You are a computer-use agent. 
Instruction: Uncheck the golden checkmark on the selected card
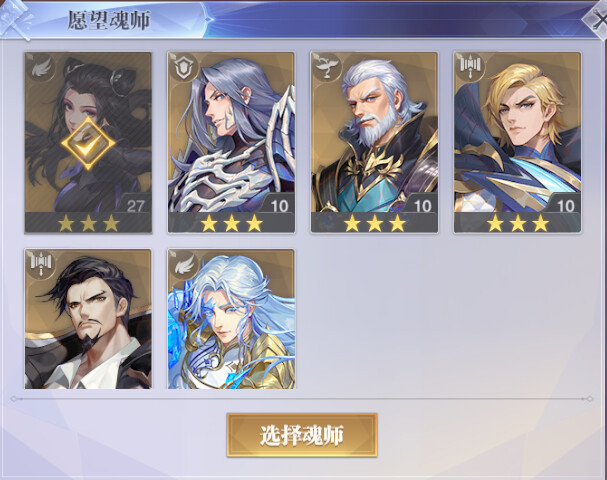[x=88, y=143]
